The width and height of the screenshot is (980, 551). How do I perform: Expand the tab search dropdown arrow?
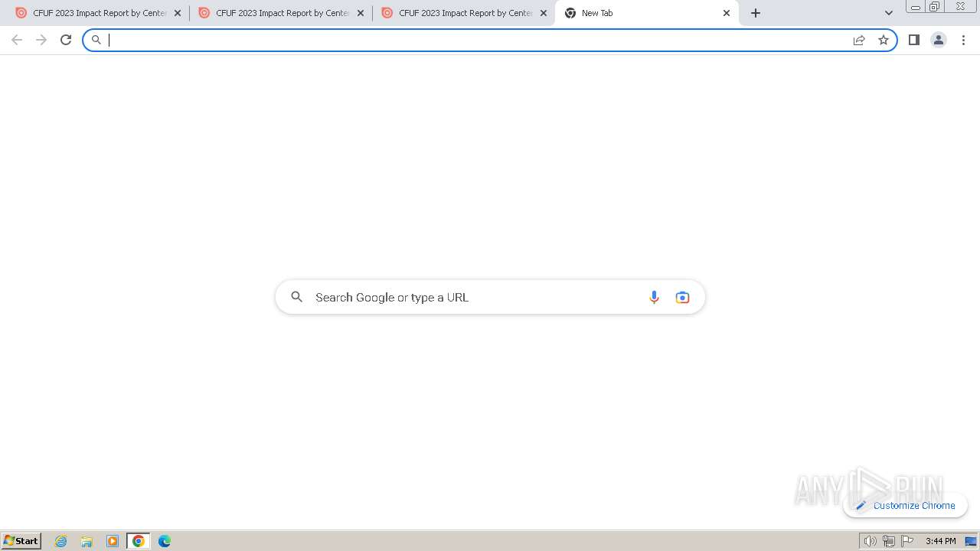coord(889,13)
